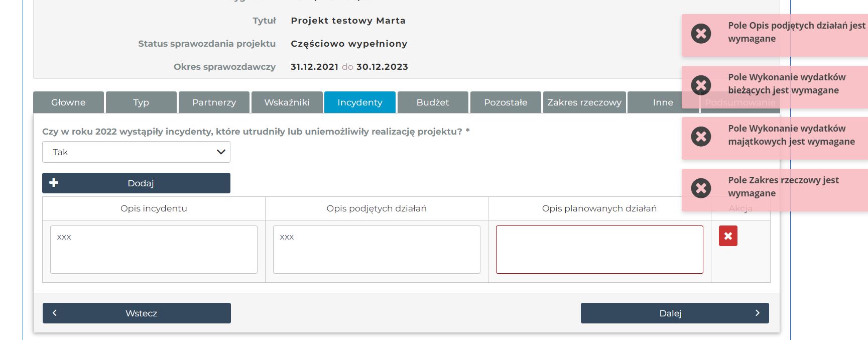
Task: Switch to the Głowne tab
Action: click(x=68, y=102)
